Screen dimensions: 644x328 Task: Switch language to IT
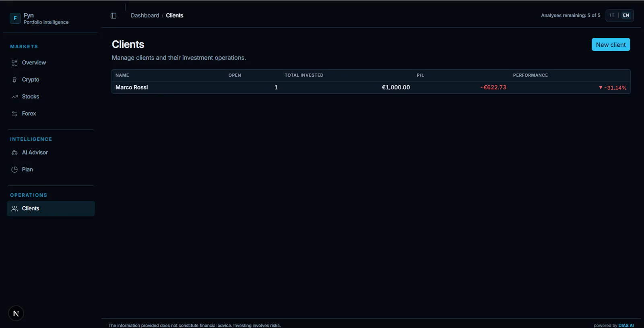612,15
